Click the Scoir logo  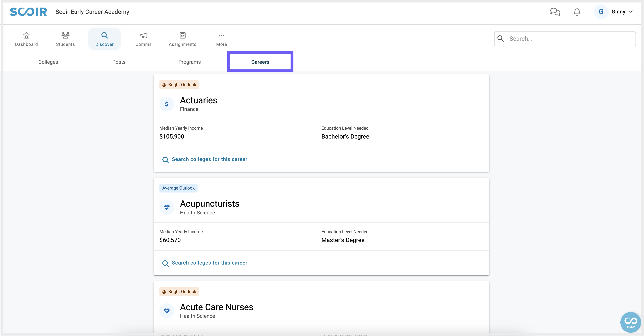[x=28, y=12]
